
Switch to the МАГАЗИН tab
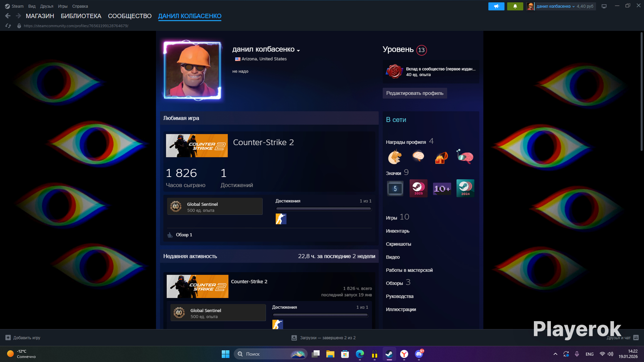(40, 16)
